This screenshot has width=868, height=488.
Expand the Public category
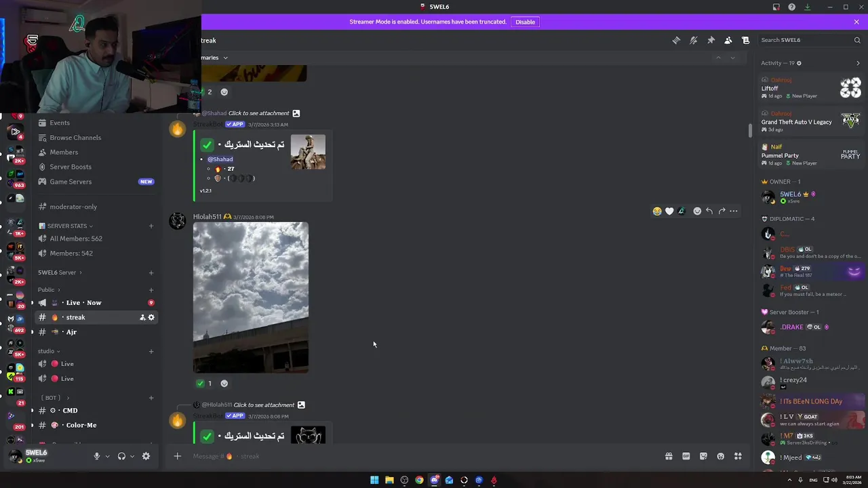(49, 289)
